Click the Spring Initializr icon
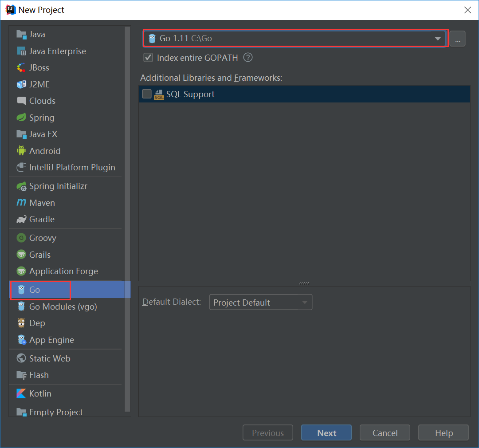This screenshot has height=448, width=479. [x=21, y=186]
